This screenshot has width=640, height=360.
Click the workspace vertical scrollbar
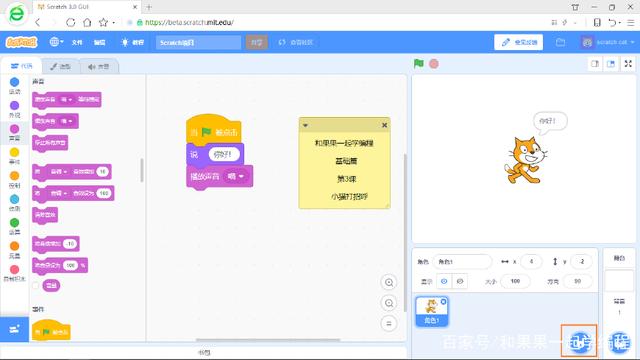[x=405, y=233]
